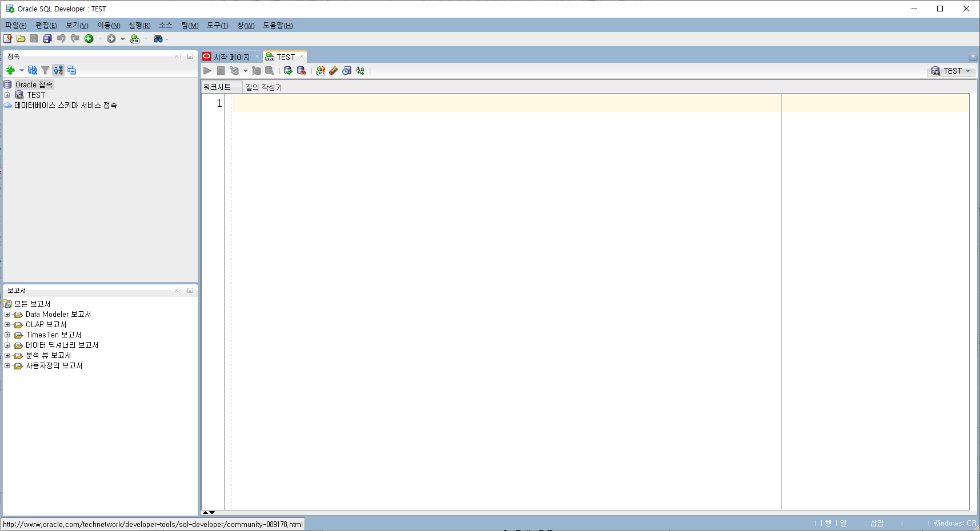This screenshot has height=531, width=980.
Task: Click the Save All multi-disk icon
Action: [x=47, y=39]
